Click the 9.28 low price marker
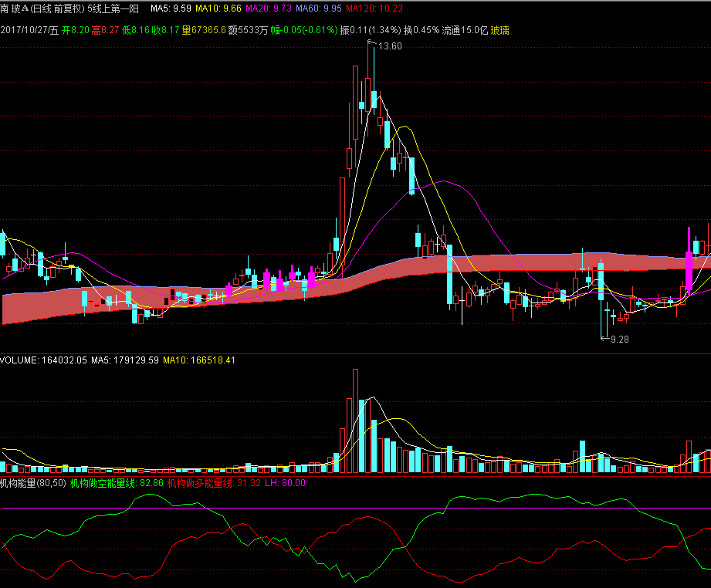 point(619,339)
